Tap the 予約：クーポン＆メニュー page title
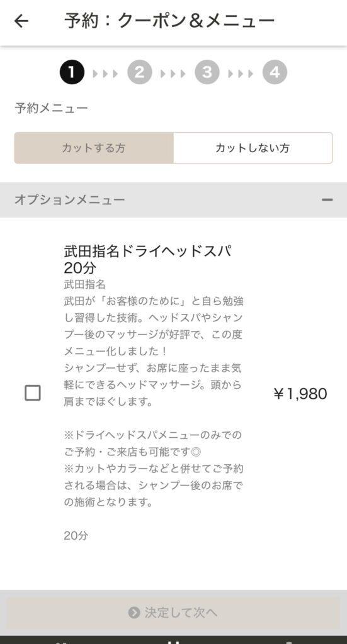This screenshot has height=644, width=347. pyautogui.click(x=169, y=21)
